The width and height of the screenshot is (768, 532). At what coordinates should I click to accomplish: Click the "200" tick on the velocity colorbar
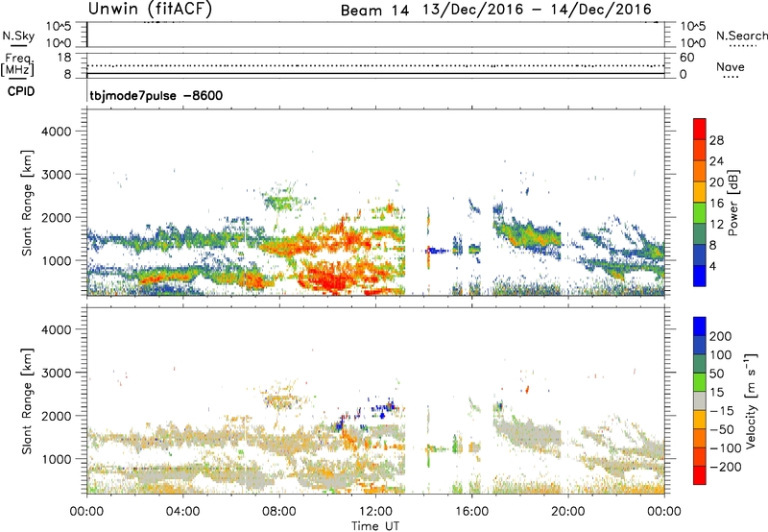point(720,336)
